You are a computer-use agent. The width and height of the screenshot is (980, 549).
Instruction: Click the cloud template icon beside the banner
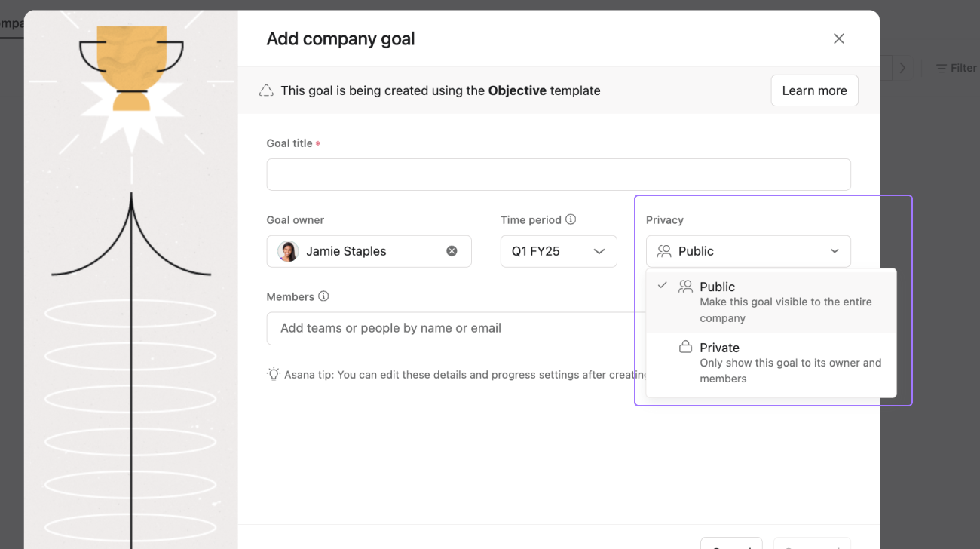coord(265,90)
